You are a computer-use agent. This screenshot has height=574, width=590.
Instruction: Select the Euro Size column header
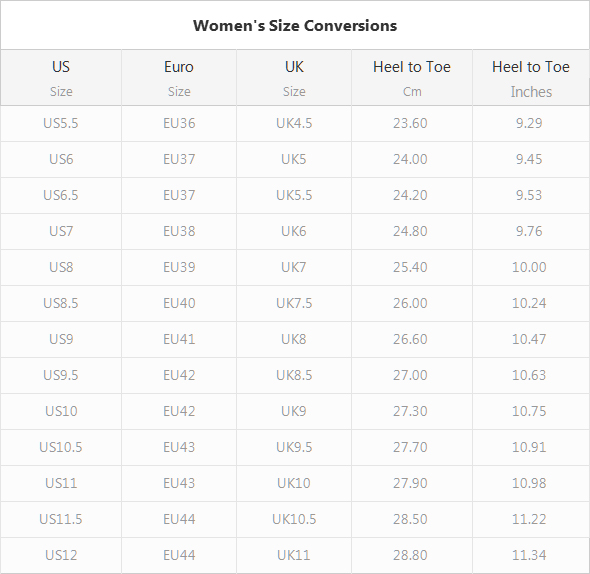179,78
